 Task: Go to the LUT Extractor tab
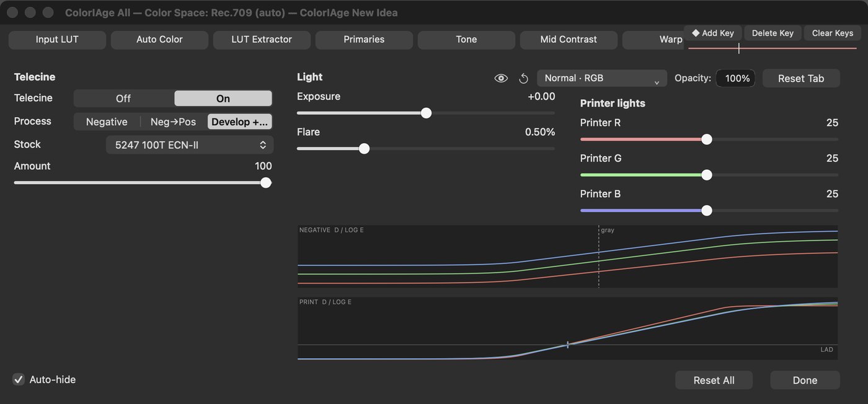point(262,40)
